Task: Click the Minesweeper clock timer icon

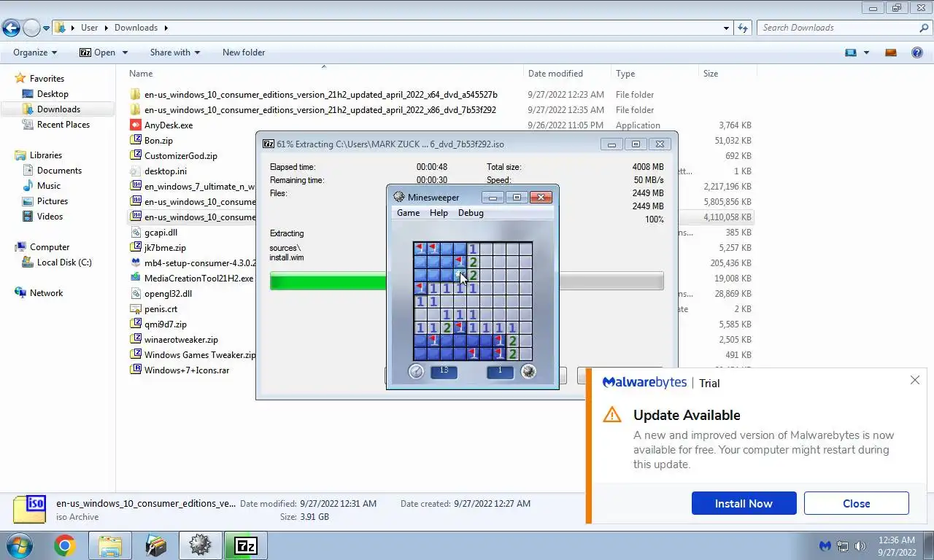Action: [x=416, y=371]
